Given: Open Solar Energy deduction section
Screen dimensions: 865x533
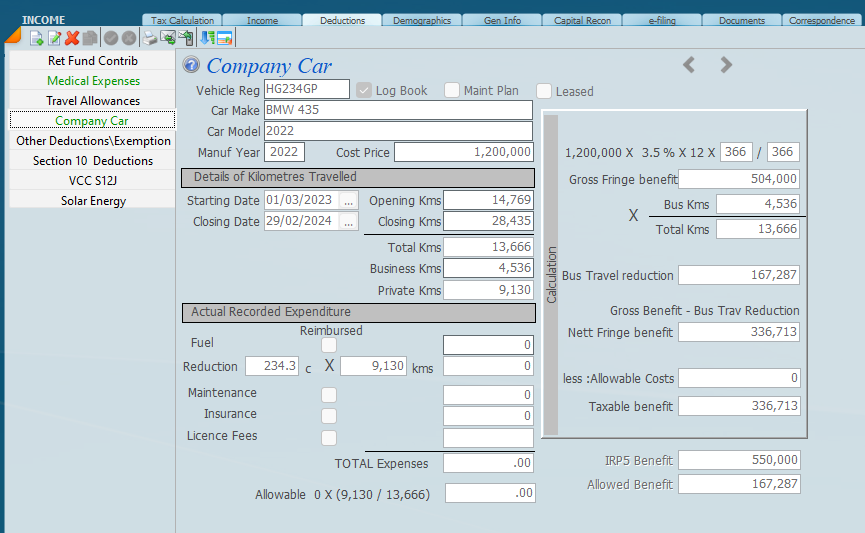Looking at the screenshot, I should 93,201.
